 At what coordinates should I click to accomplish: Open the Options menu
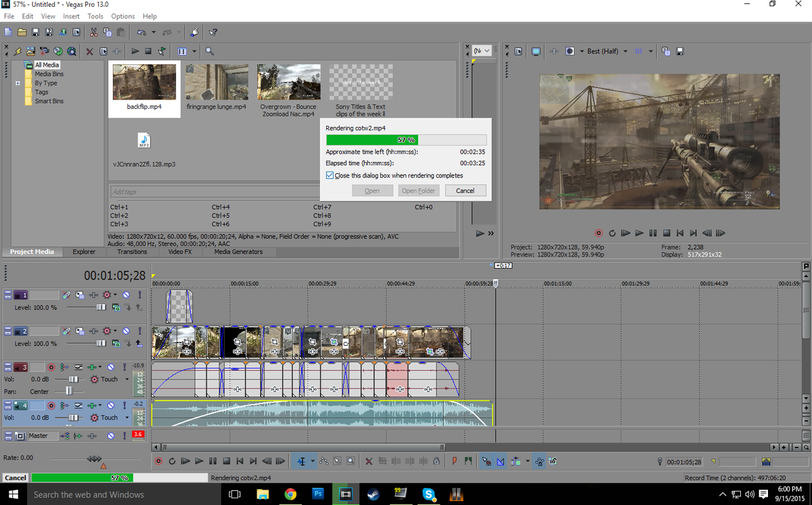coord(123,16)
